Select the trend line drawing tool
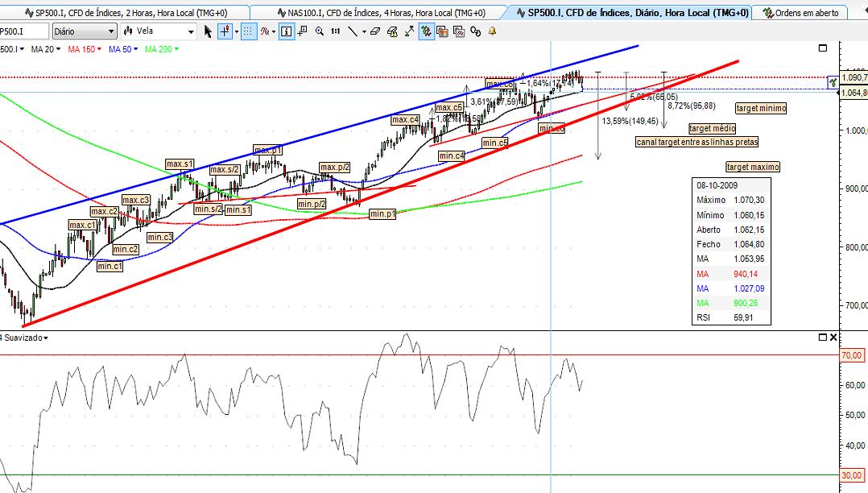This screenshot has height=493, width=868. [352, 31]
